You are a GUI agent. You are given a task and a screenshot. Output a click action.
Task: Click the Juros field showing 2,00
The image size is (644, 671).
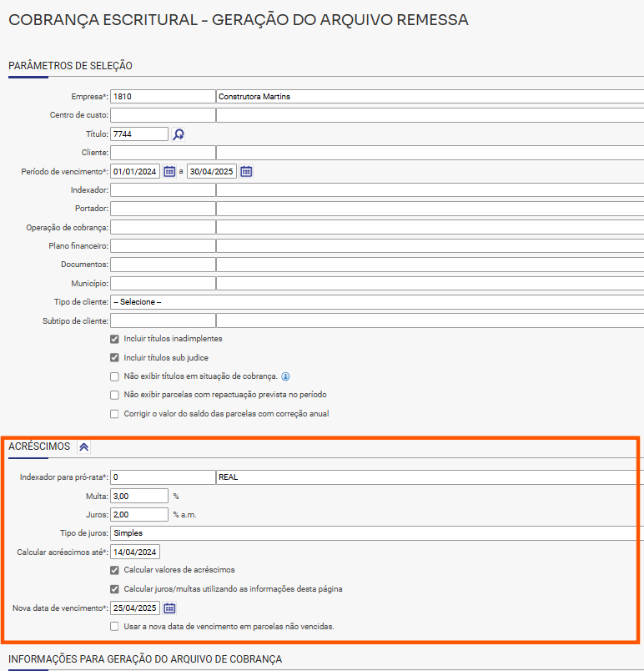tap(139, 515)
